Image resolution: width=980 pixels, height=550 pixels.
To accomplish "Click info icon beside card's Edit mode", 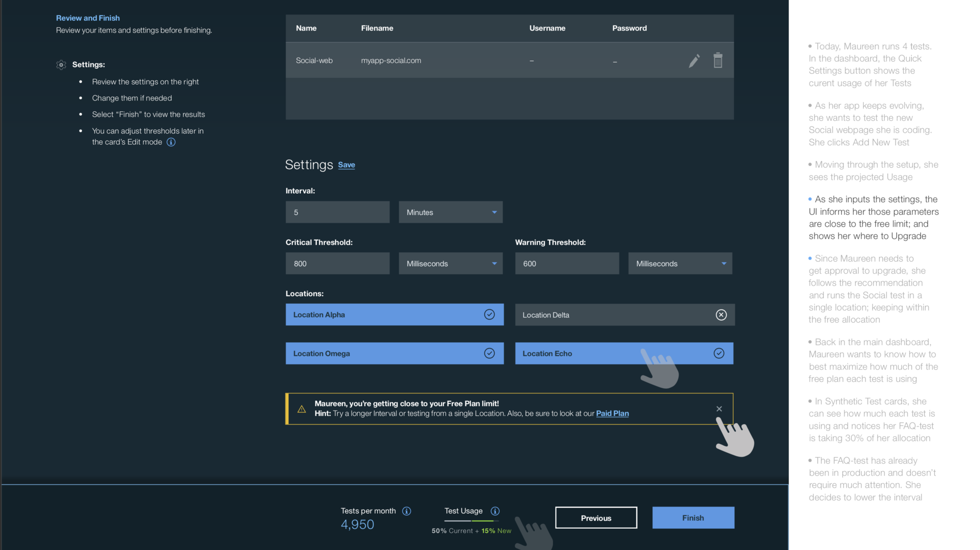I will (171, 142).
